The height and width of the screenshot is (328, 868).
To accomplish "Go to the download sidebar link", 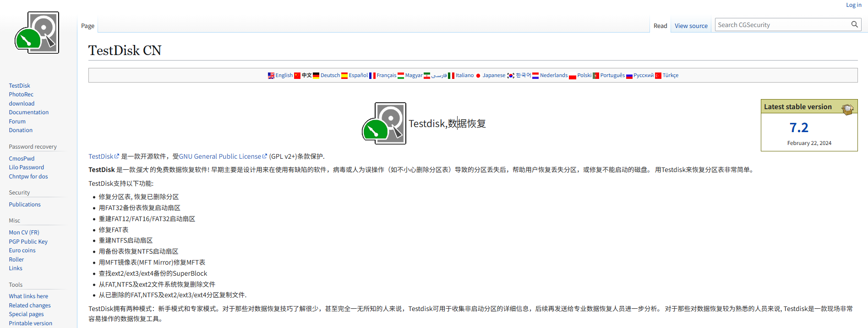I will (x=22, y=104).
